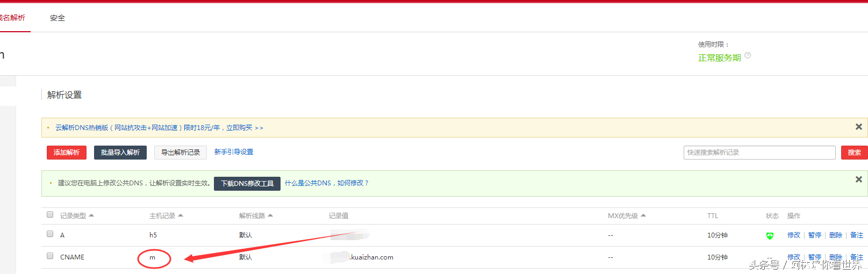
Task: Open the 新手引导设置 link
Action: tap(234, 152)
